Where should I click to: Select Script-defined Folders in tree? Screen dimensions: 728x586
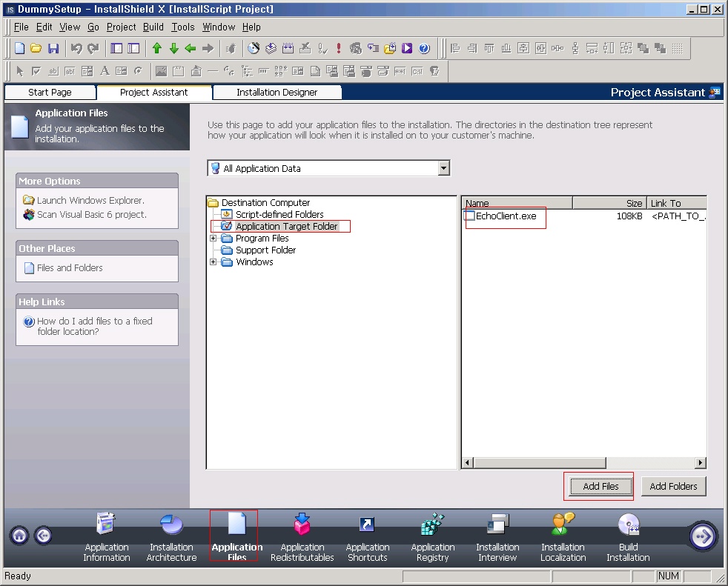pos(279,214)
